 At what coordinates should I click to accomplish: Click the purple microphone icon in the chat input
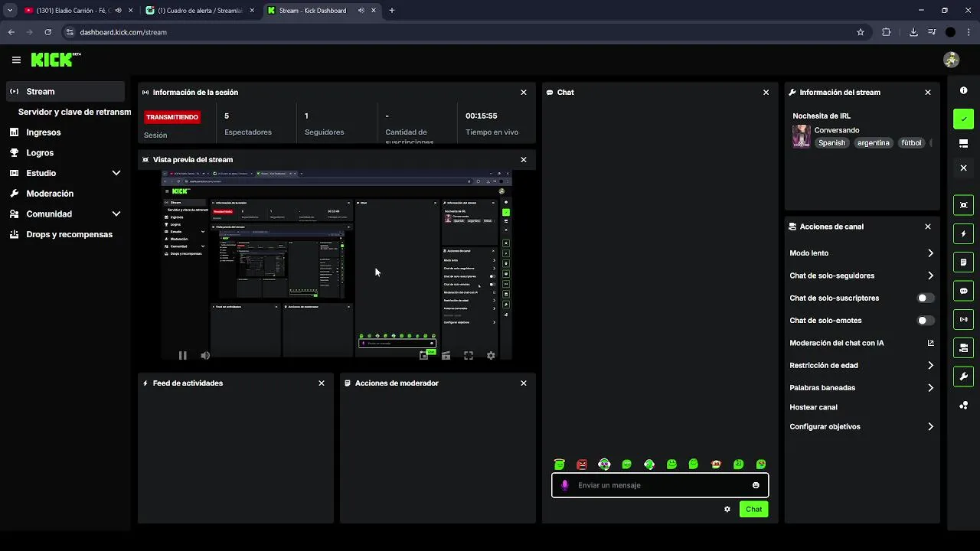(565, 485)
